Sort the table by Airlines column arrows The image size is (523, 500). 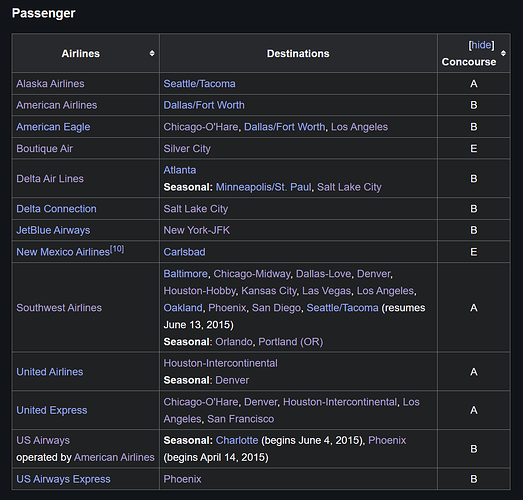[x=152, y=53]
